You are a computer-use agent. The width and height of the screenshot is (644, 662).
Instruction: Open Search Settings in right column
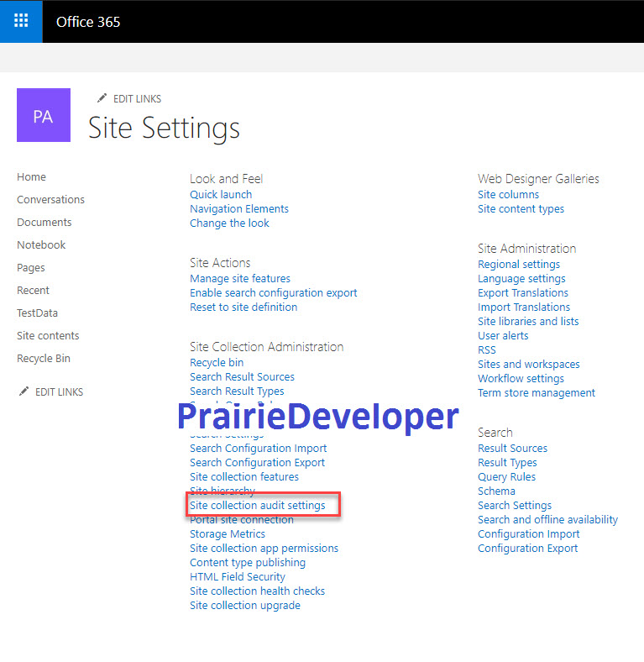point(515,506)
